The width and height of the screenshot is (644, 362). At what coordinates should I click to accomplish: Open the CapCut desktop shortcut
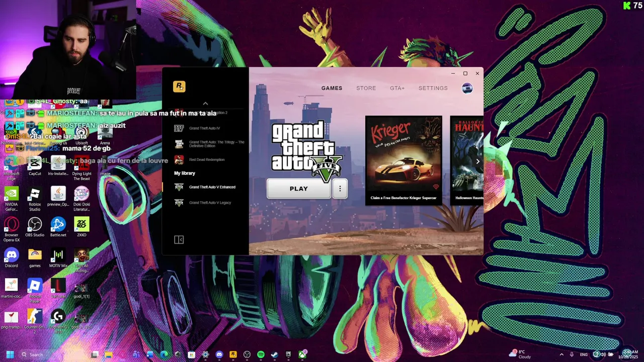click(35, 166)
